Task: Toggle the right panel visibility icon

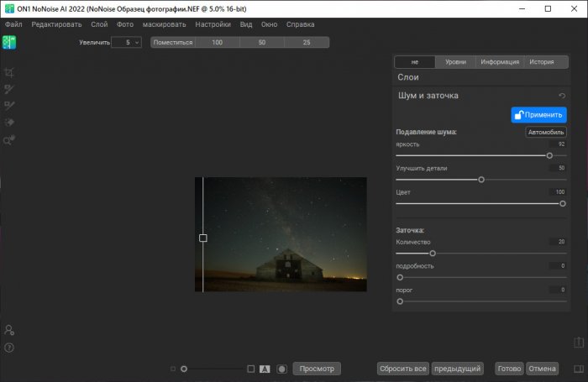Action: click(x=579, y=369)
